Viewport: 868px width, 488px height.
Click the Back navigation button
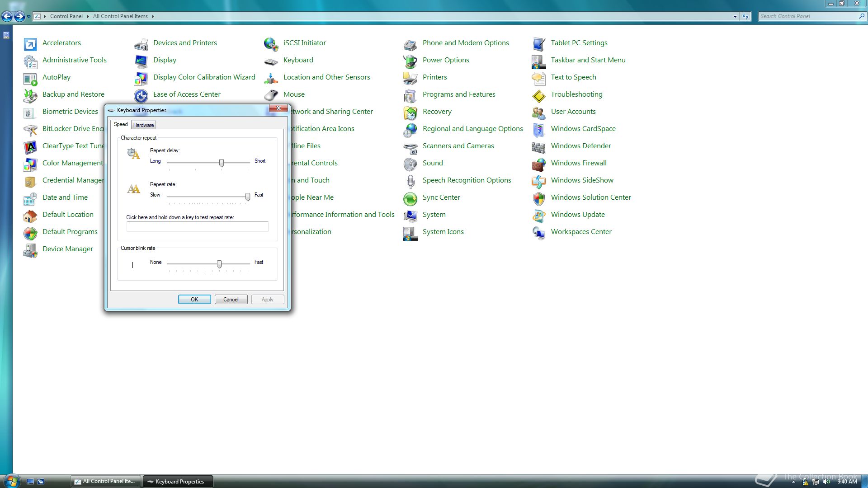[x=7, y=17]
